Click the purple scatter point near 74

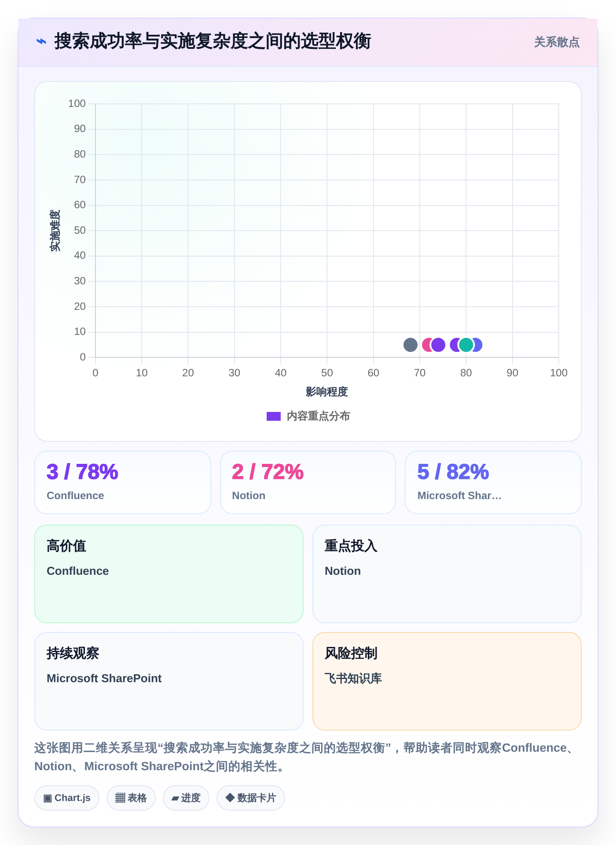pyautogui.click(x=438, y=345)
